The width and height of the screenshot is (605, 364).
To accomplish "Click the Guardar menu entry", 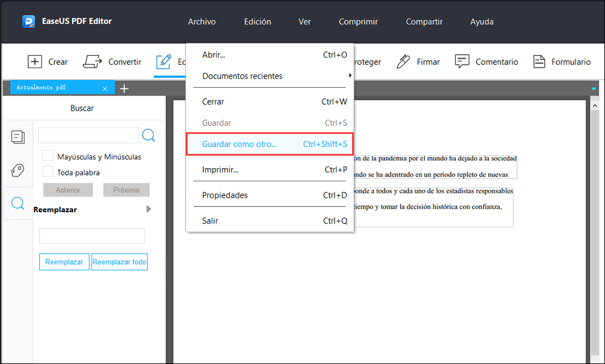I will click(270, 123).
